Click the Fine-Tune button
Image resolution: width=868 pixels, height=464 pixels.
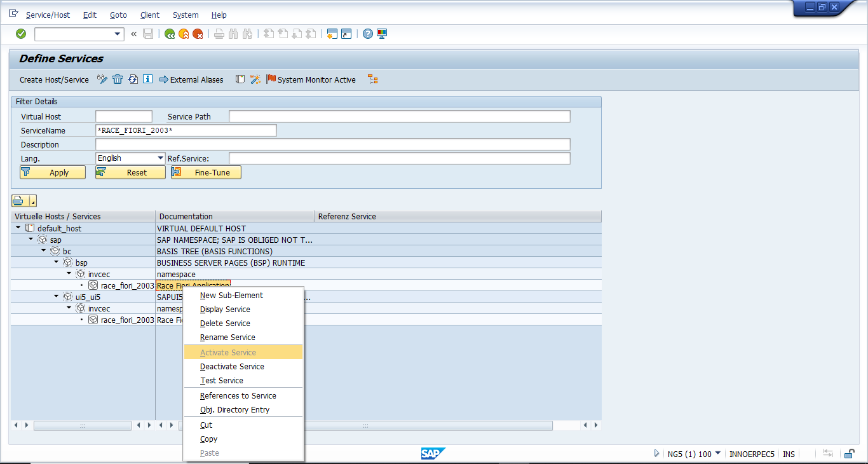click(x=206, y=172)
